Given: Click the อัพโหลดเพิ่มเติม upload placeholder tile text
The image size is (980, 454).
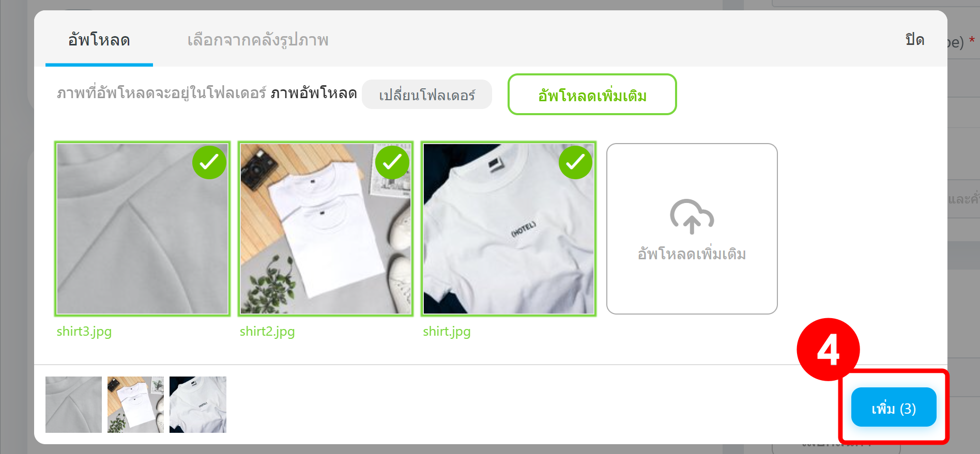Looking at the screenshot, I should click(x=692, y=254).
